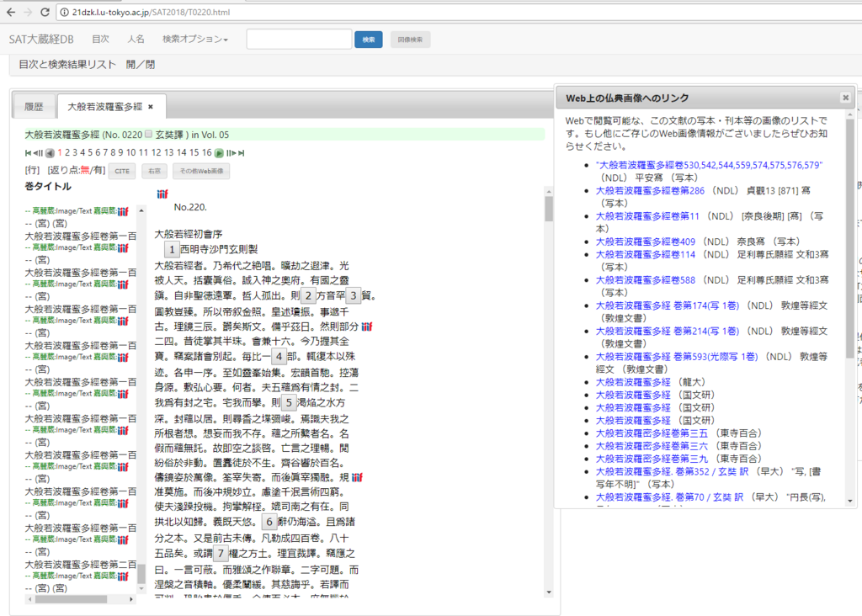
Task: Open the 検索オプション dropdown
Action: (195, 39)
